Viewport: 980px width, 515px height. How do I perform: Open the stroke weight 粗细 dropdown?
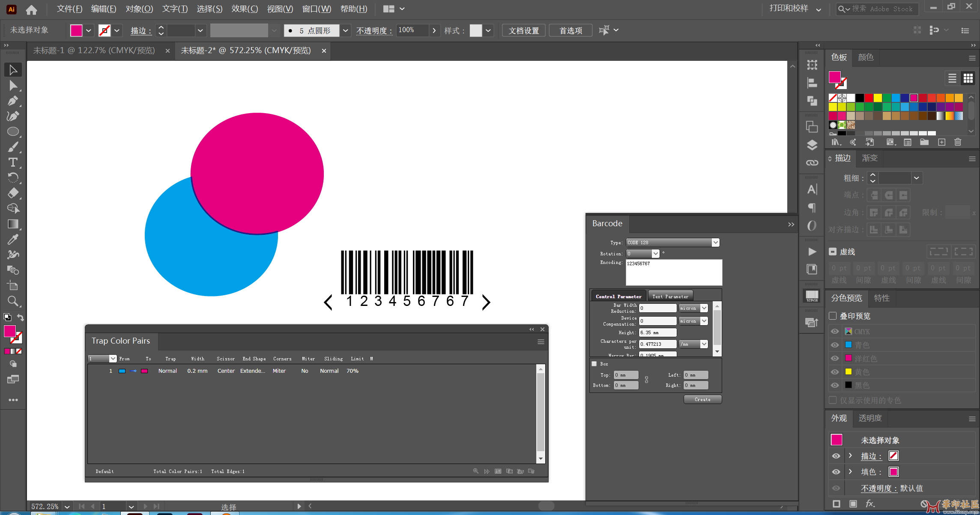916,178
